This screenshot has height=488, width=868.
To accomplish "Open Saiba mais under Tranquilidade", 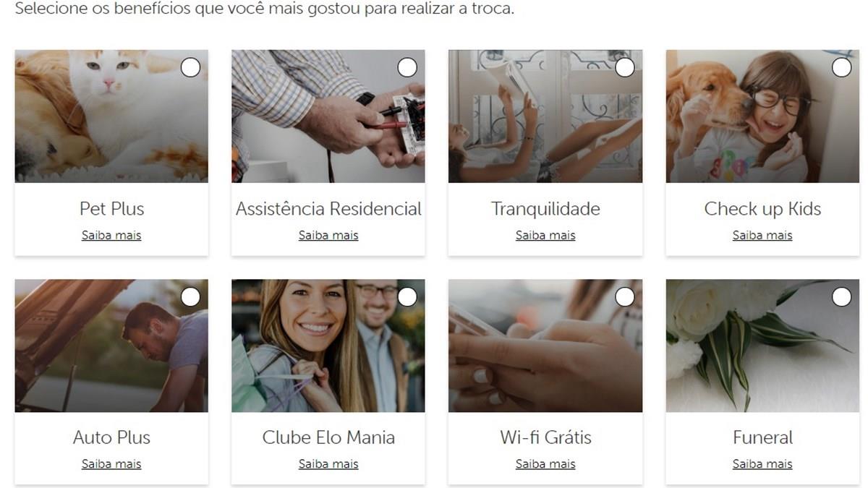I will tap(545, 235).
